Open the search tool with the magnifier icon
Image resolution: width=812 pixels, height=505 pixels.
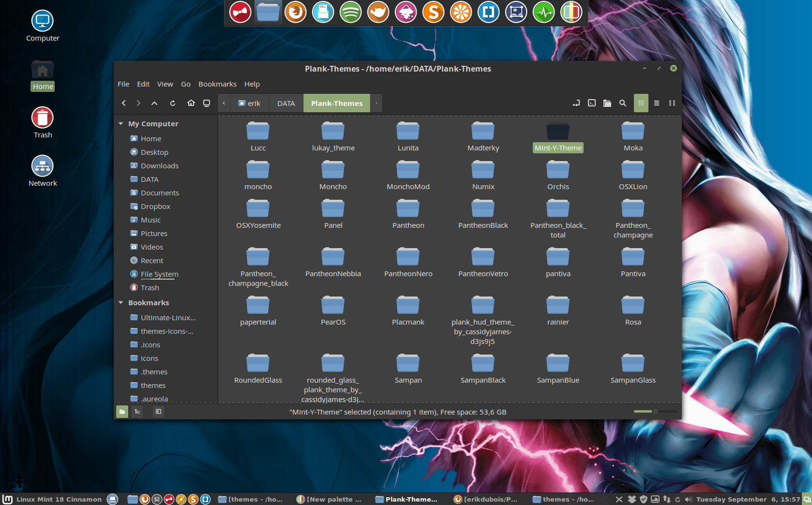click(623, 103)
